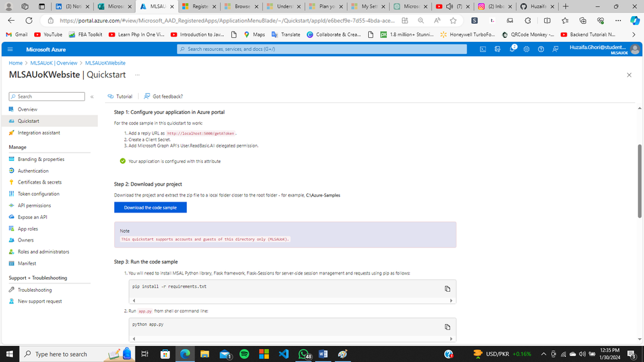Click the localhost:5000/getAToken reply URL text

click(200, 133)
